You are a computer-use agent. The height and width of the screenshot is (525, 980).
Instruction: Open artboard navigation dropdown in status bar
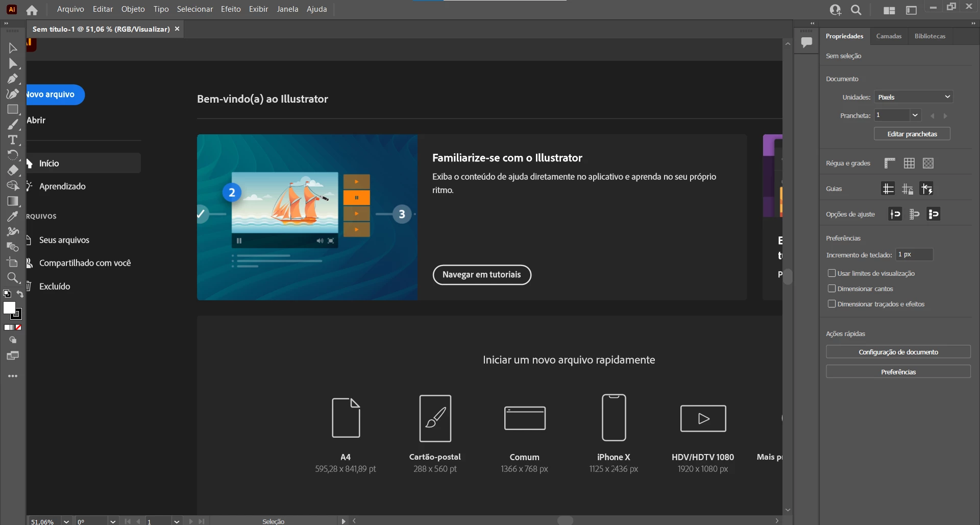[x=177, y=521]
